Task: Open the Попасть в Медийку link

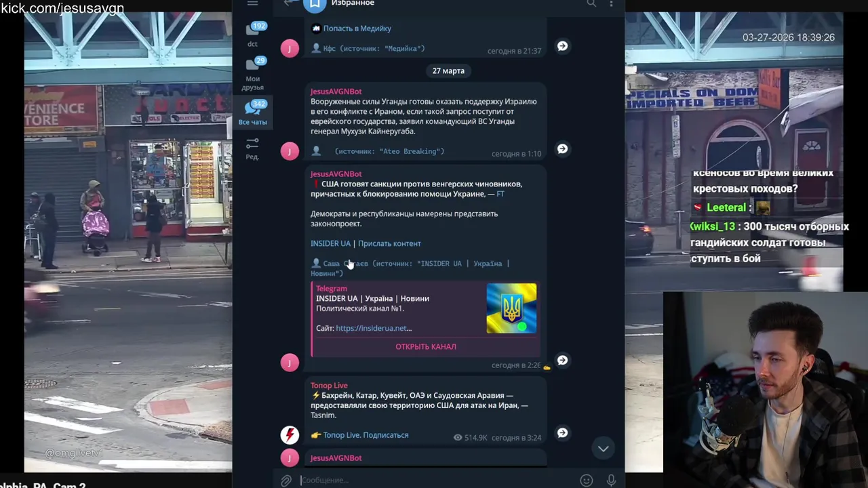Action: tap(357, 28)
